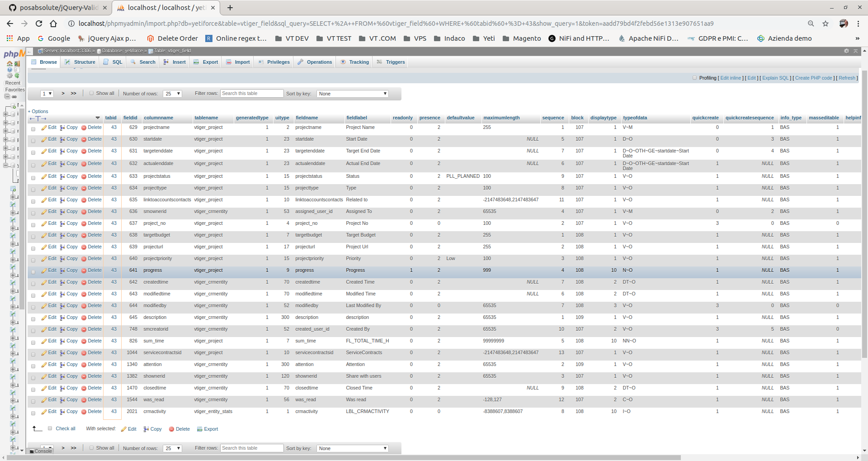
Task: Go to last page with >> button
Action: [73, 93]
